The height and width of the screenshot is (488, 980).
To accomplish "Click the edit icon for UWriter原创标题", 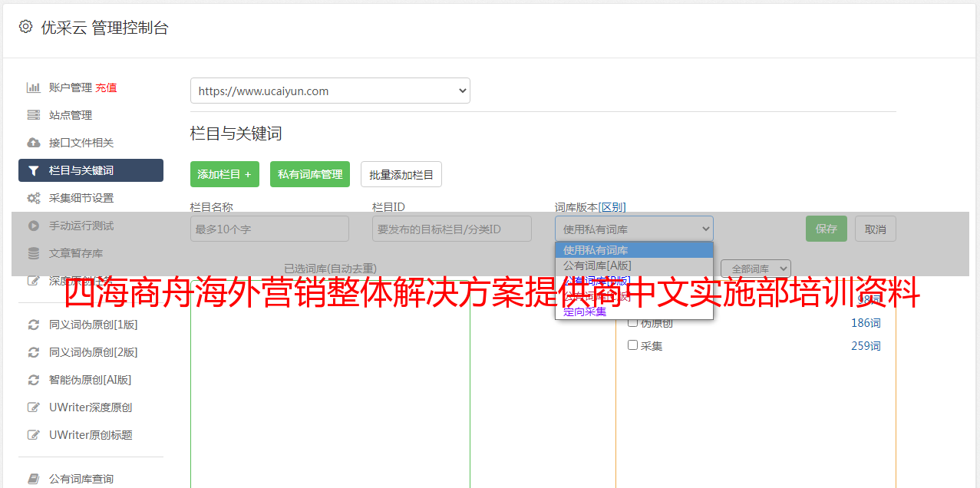I will tap(34, 435).
